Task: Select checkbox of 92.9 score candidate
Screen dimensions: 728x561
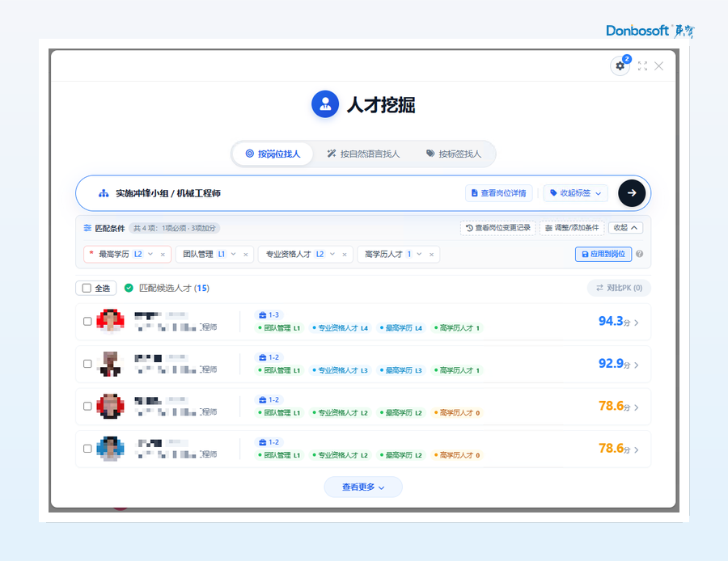Action: click(x=87, y=364)
